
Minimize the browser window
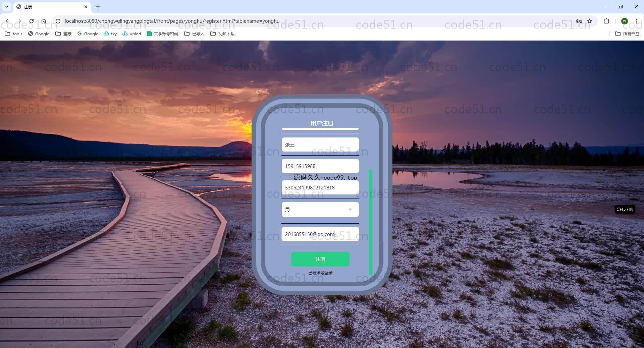point(605,7)
